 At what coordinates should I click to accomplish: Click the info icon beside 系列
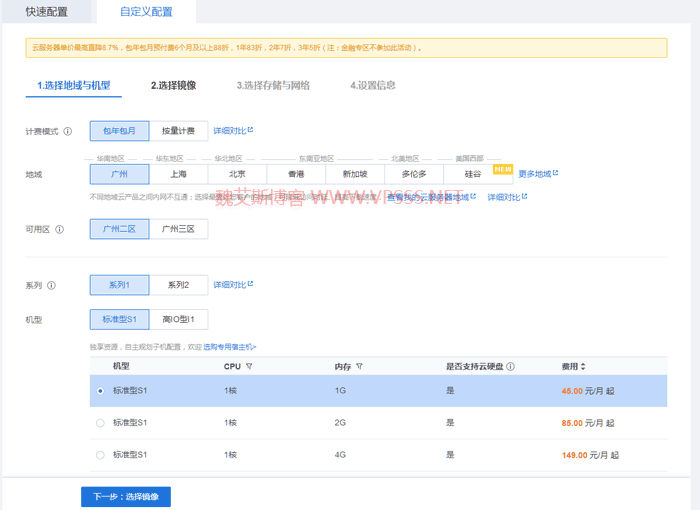[51, 286]
